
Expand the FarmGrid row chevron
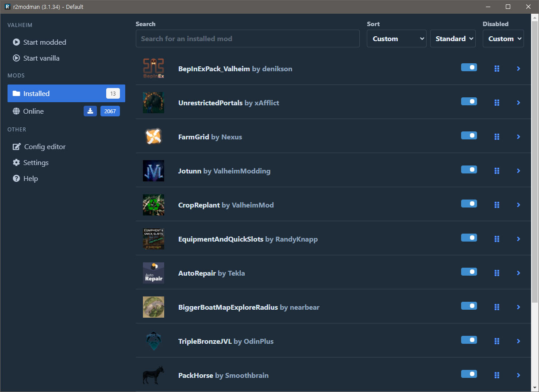tap(518, 137)
